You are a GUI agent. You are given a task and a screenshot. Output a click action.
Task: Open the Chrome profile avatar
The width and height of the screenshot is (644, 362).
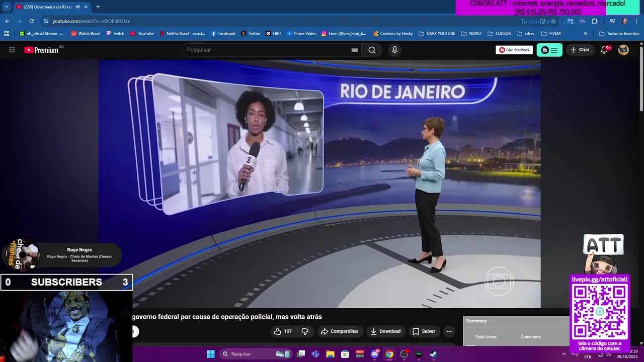625,21
